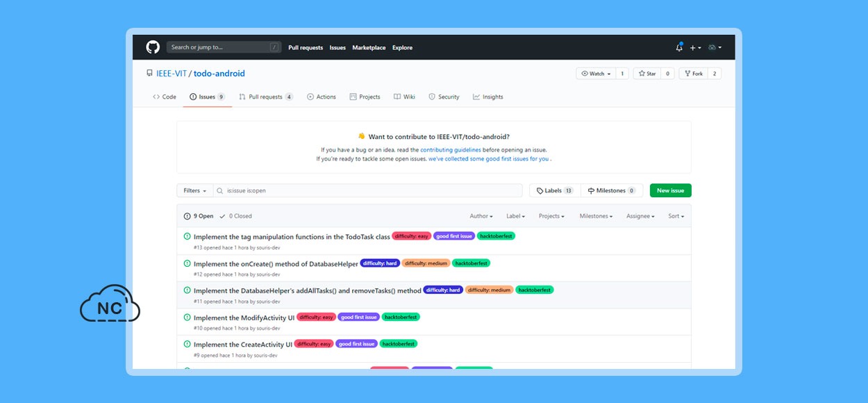Click the stargazers count '0'
Screen dimensions: 868x403
(667, 74)
